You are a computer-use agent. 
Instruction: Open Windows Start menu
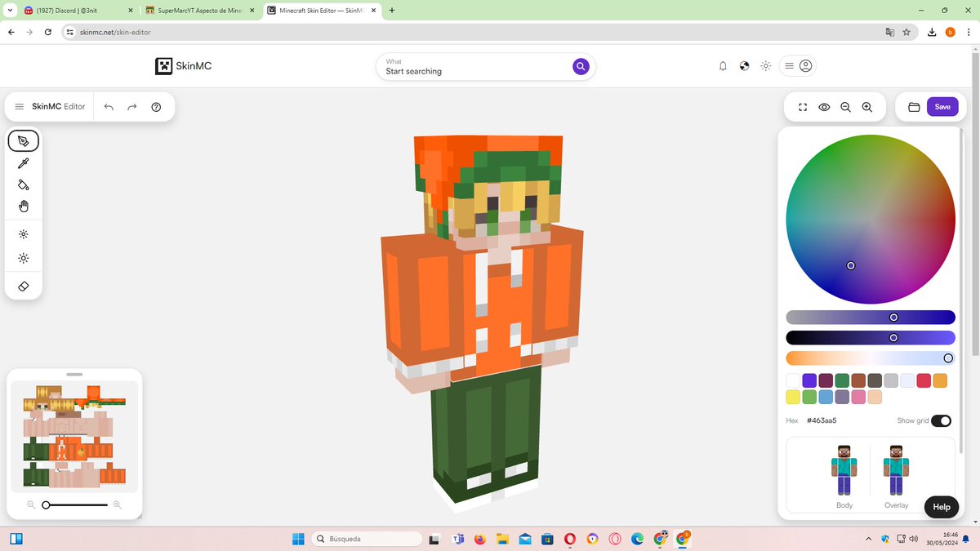tap(298, 539)
